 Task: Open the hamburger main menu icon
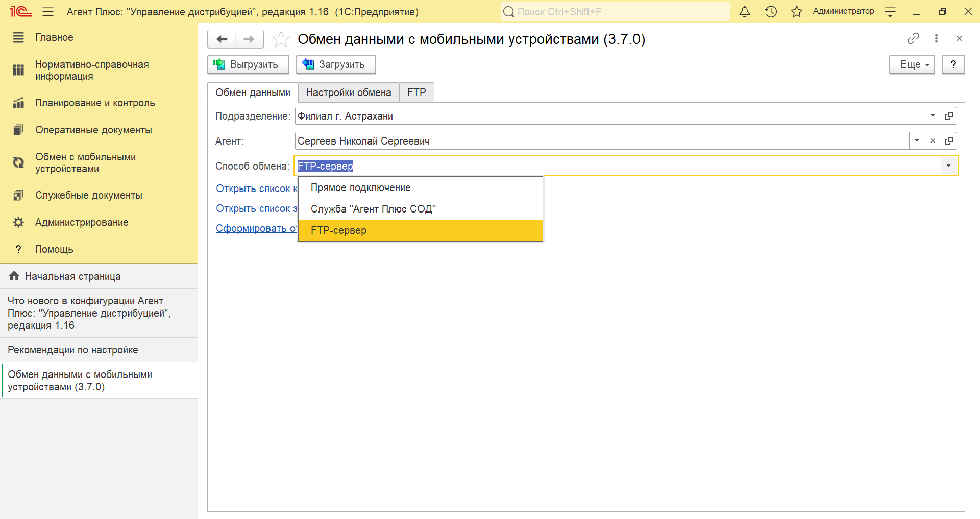coord(48,11)
